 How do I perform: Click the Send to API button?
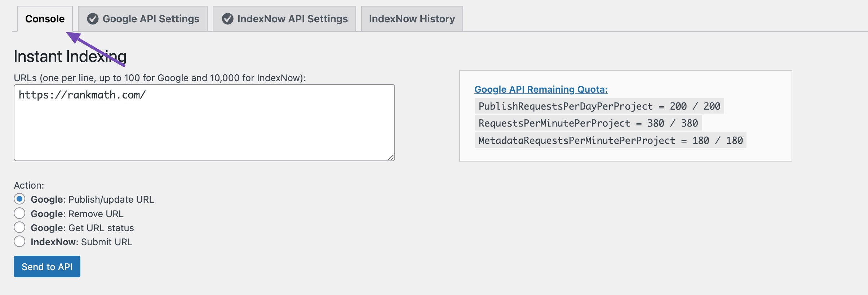point(47,267)
